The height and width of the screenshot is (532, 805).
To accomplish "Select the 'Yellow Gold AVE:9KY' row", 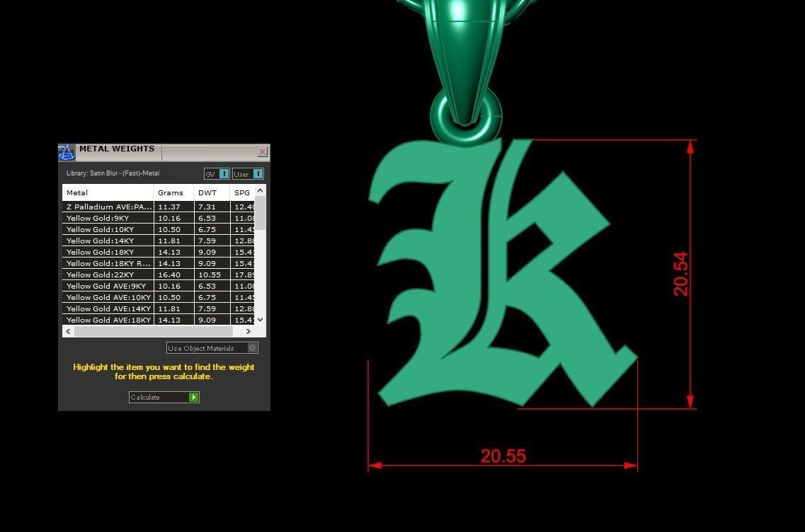I will point(158,286).
